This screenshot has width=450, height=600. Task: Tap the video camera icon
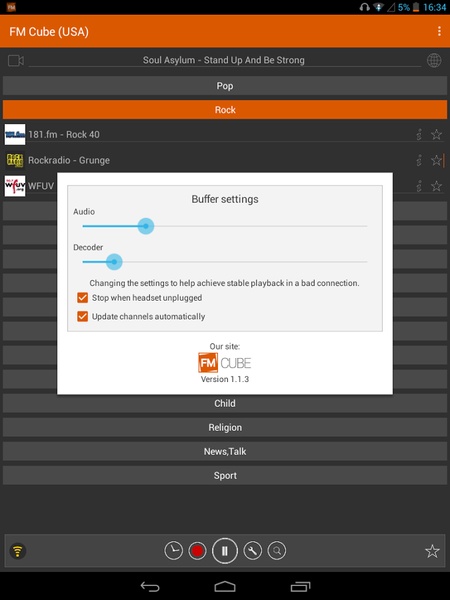[16, 60]
